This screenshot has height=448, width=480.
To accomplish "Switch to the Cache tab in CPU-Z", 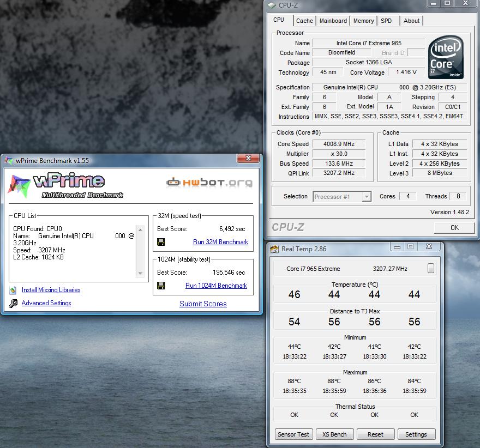I will pos(304,21).
